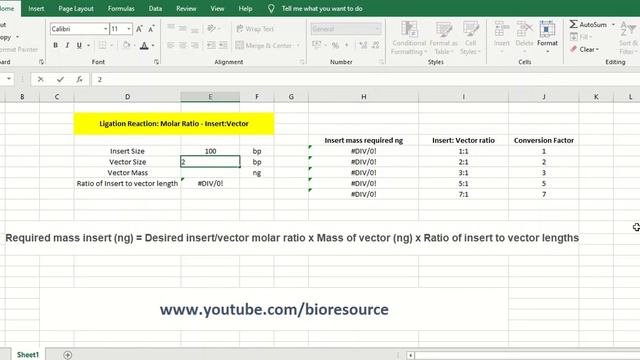Confirm the entry with the checkmark icon
This screenshot has height=360, width=640.
tap(60, 79)
